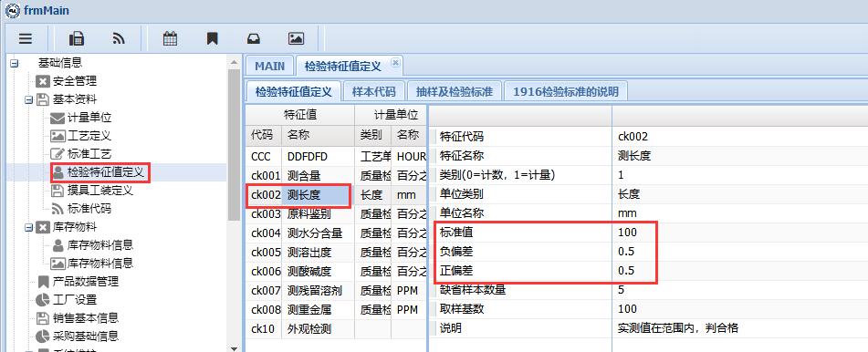The height and width of the screenshot is (352, 868).
Task: Click the 标准值 field value 100
Action: point(627,233)
